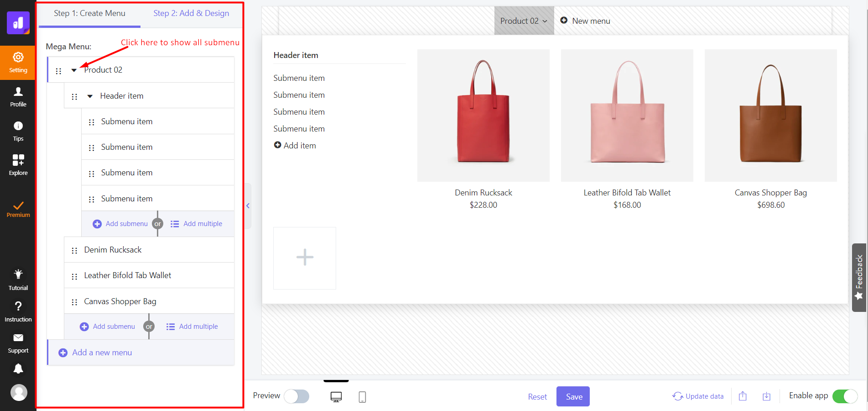This screenshot has width=868, height=411.
Task: Open Product 02 dropdown in preview menu bar
Action: click(x=524, y=21)
